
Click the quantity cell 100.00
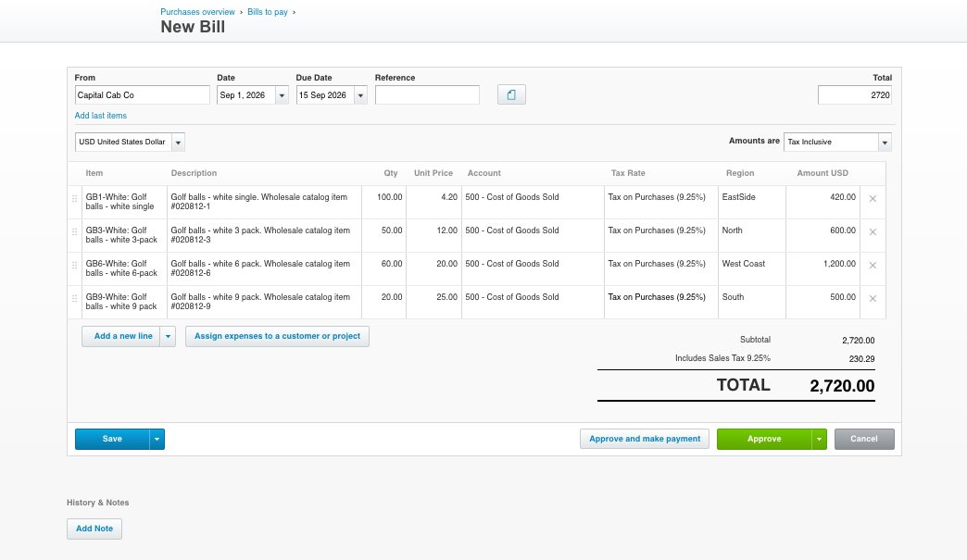(384, 202)
